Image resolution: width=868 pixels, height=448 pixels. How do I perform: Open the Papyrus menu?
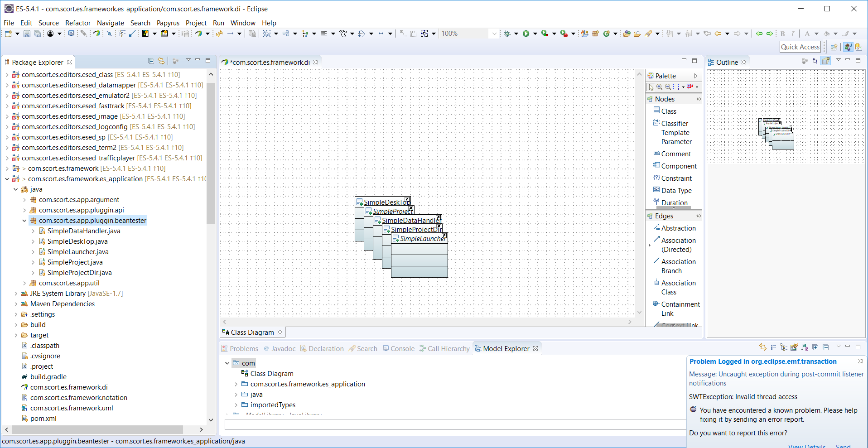168,23
